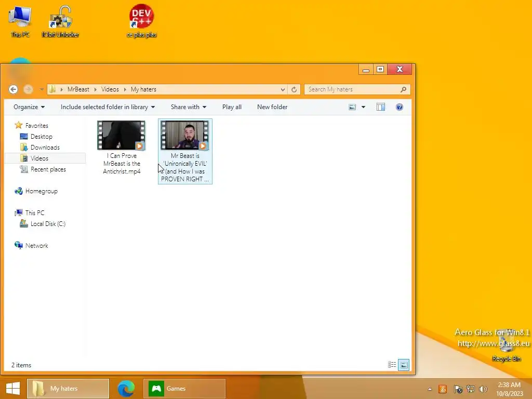This screenshot has width=532, height=399.
Task: Open the Java tray icon
Action: [x=443, y=389]
